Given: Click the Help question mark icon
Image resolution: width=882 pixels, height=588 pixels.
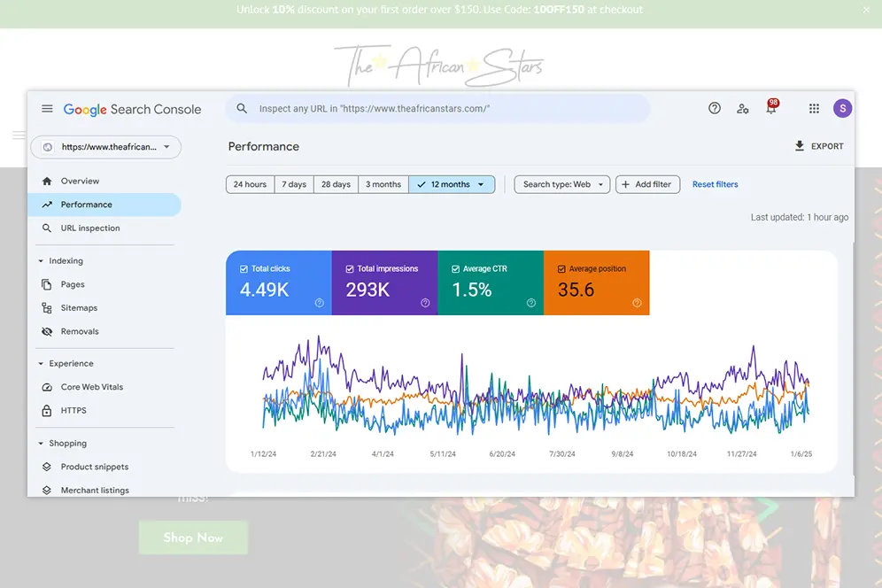Looking at the screenshot, I should (715, 108).
